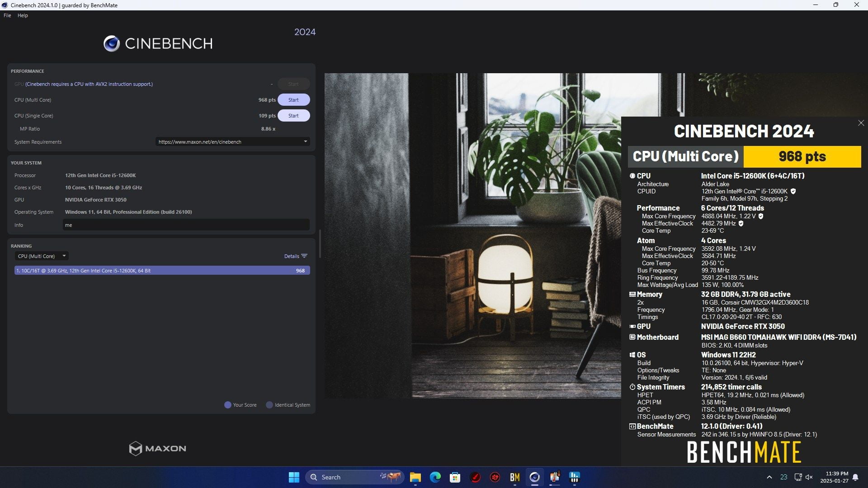The height and width of the screenshot is (488, 868).
Task: Open File Explorer from the taskbar
Action: (415, 477)
